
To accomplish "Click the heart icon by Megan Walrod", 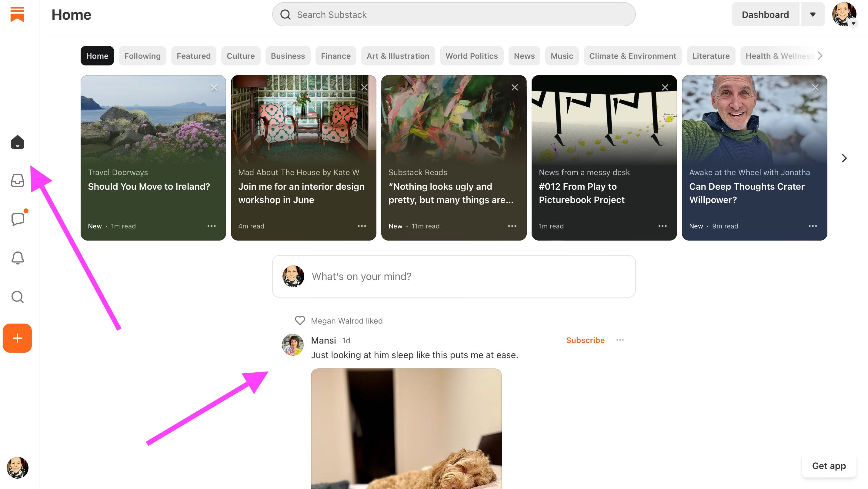I will coord(300,321).
